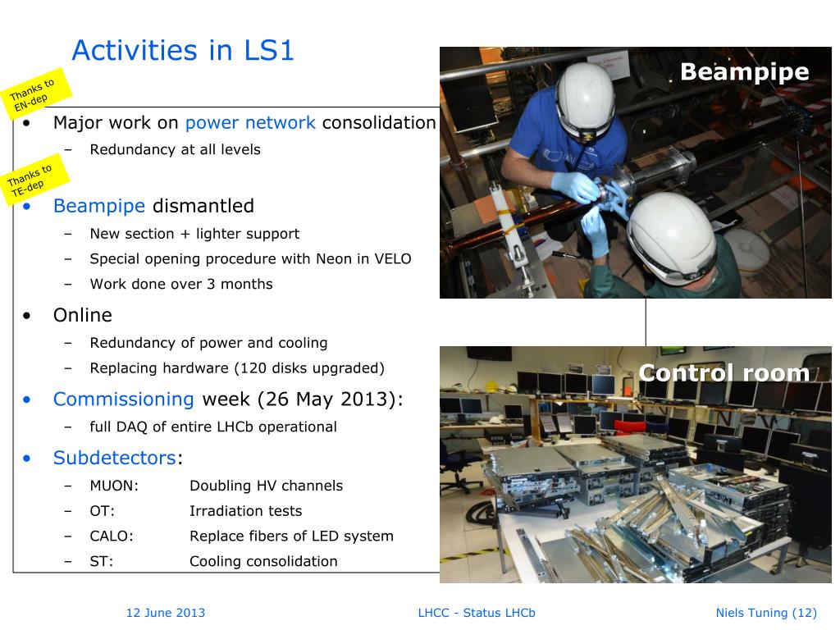Click the blue 'Beampipe' word in bullet
Screen dimensions: 840x630
tap(99, 206)
